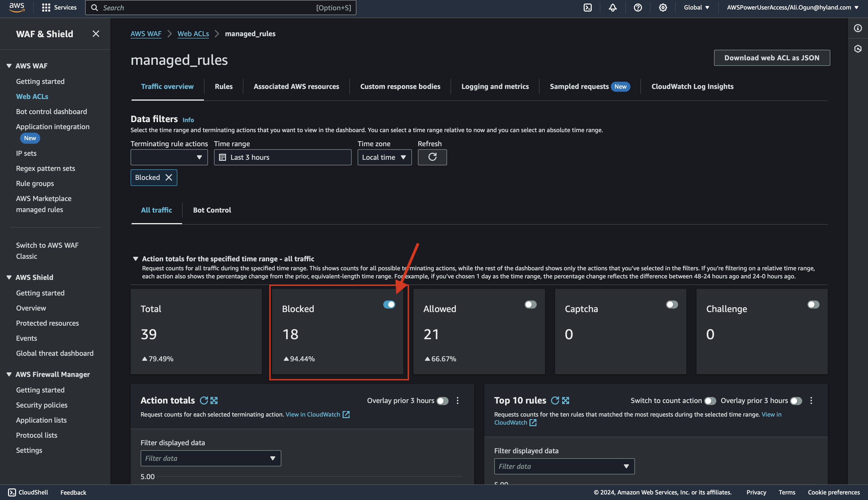Click the Refresh data filters button
This screenshot has height=500, width=868.
[432, 157]
